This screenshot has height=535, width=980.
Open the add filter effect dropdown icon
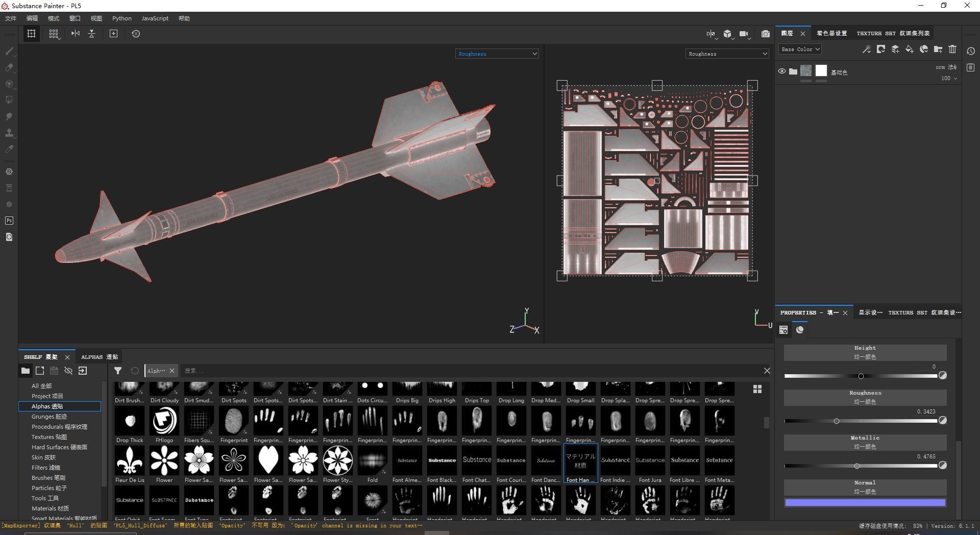click(x=924, y=49)
